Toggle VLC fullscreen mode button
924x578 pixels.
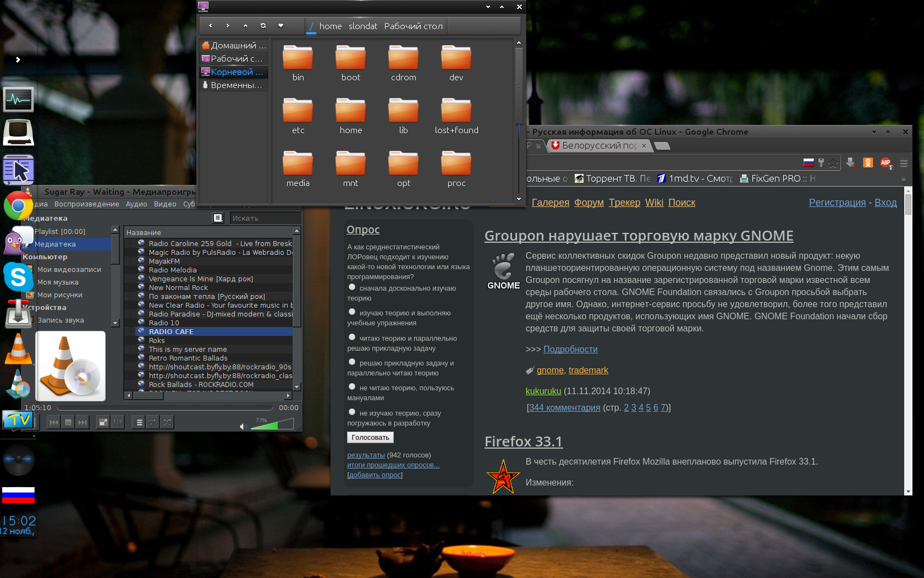point(103,422)
